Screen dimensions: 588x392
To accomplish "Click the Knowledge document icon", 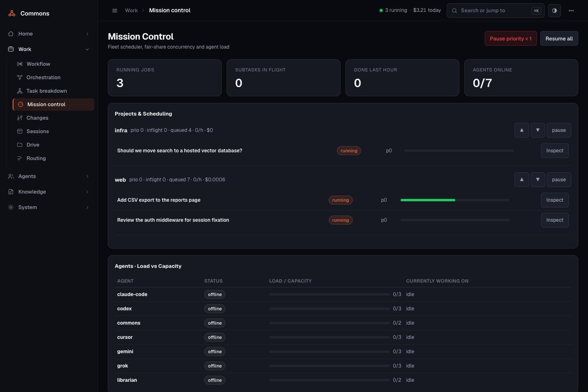I will (x=11, y=192).
